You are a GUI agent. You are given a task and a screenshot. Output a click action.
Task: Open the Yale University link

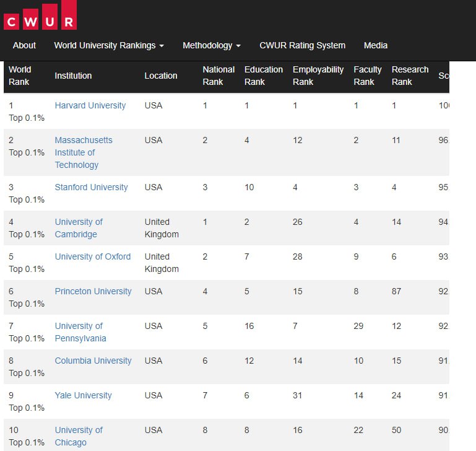(83, 395)
